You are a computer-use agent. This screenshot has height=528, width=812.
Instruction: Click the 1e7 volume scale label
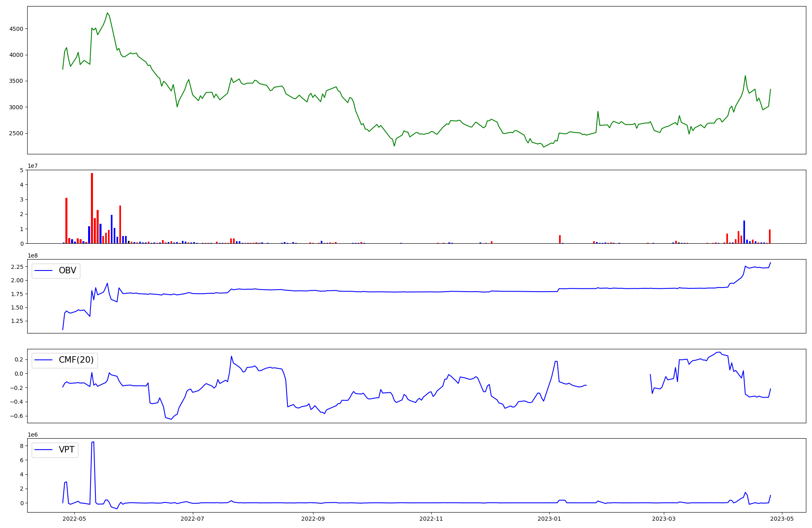tap(33, 166)
